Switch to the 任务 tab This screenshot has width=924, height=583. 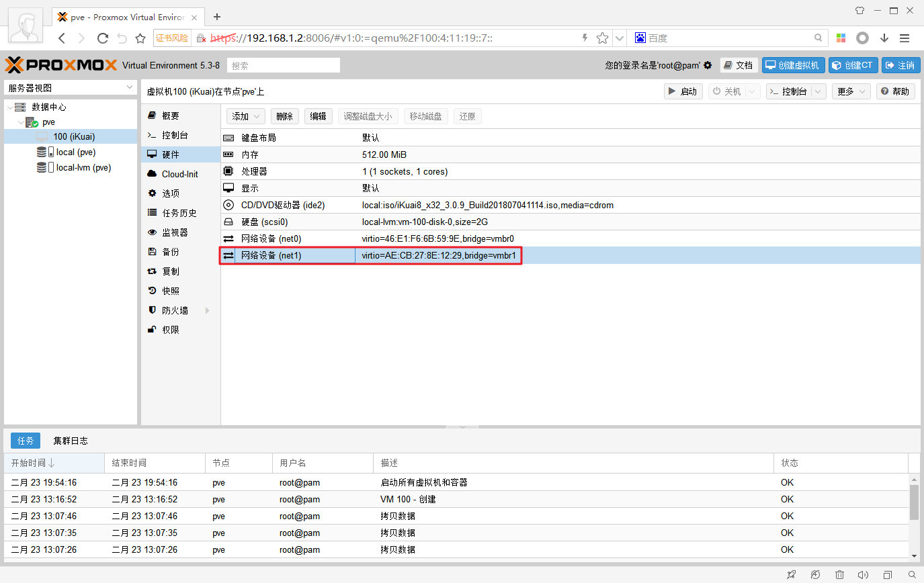26,441
